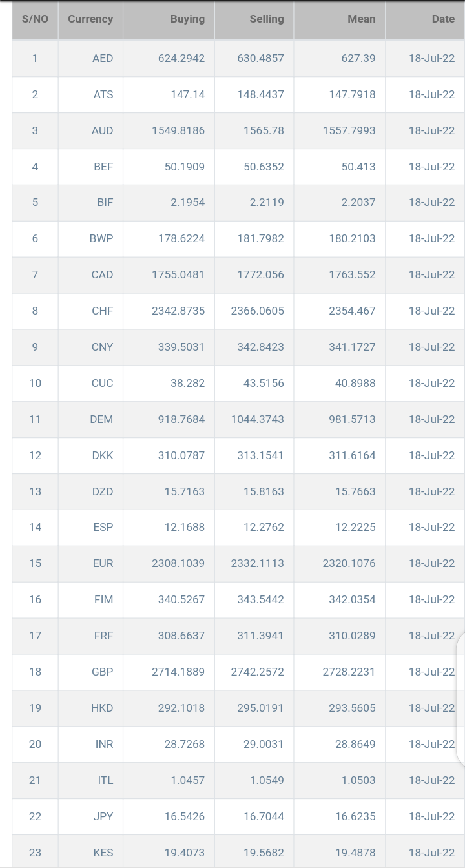465x868 pixels.
Task: Click the Selling column header
Action: [x=266, y=19]
